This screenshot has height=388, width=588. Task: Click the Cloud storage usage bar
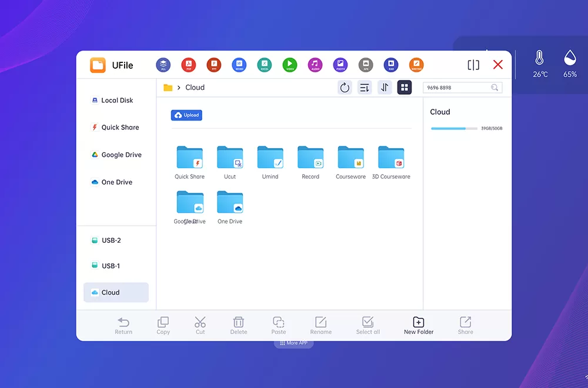point(454,129)
